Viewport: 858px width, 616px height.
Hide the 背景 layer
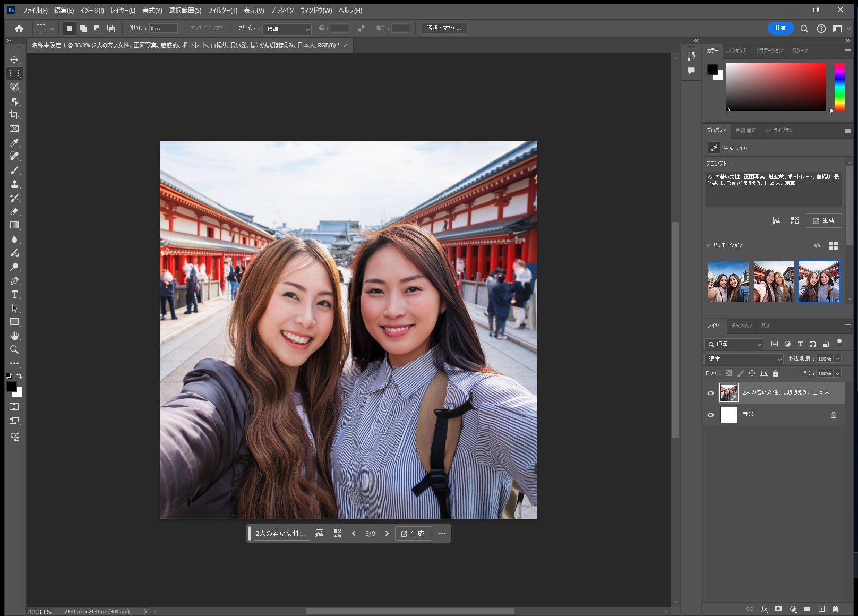[x=710, y=414]
